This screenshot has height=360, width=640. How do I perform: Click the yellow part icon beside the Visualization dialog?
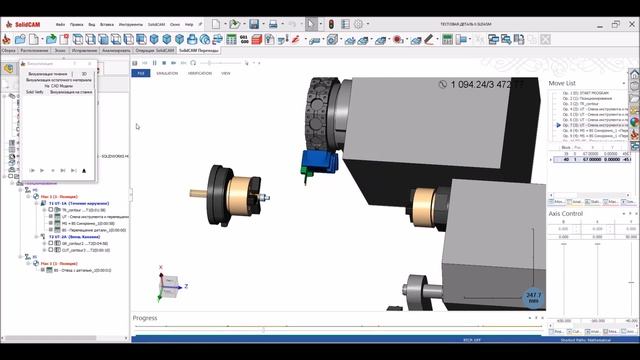[9, 68]
